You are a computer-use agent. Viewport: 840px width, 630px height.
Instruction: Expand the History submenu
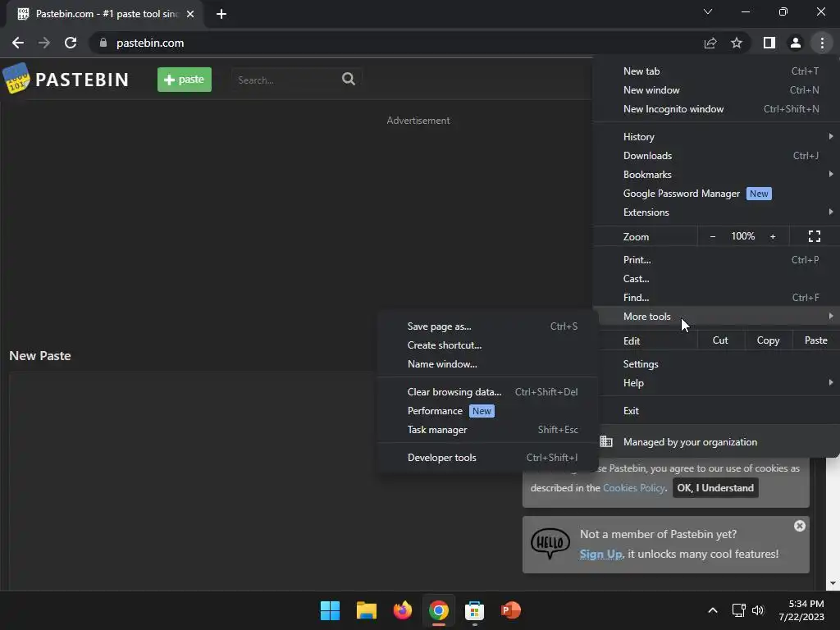tap(716, 137)
